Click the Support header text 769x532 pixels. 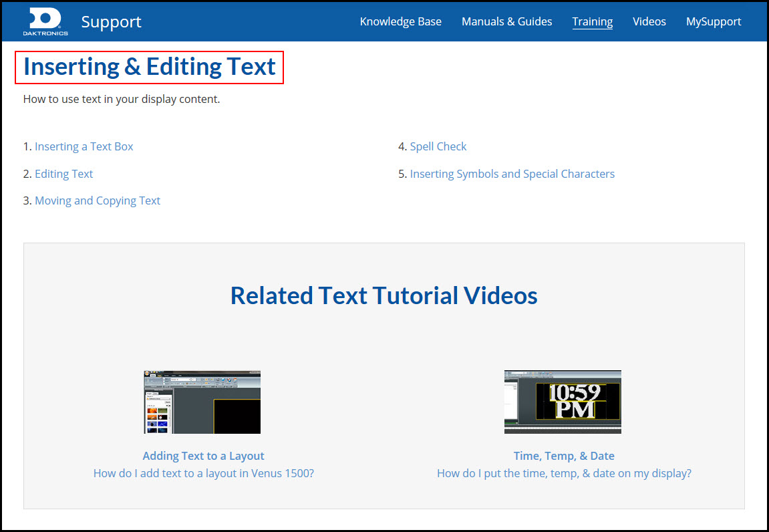(111, 21)
